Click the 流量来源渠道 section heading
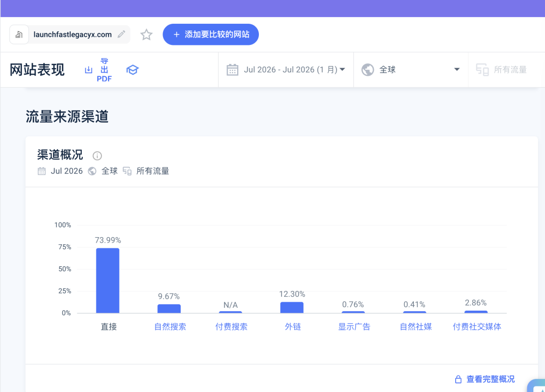This screenshot has height=392, width=545. click(67, 117)
